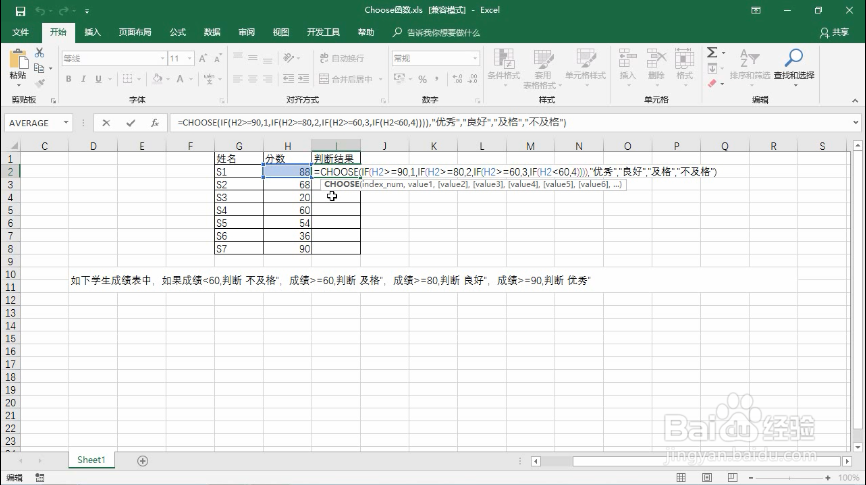Open the 文件 menu tab

pos(20,32)
